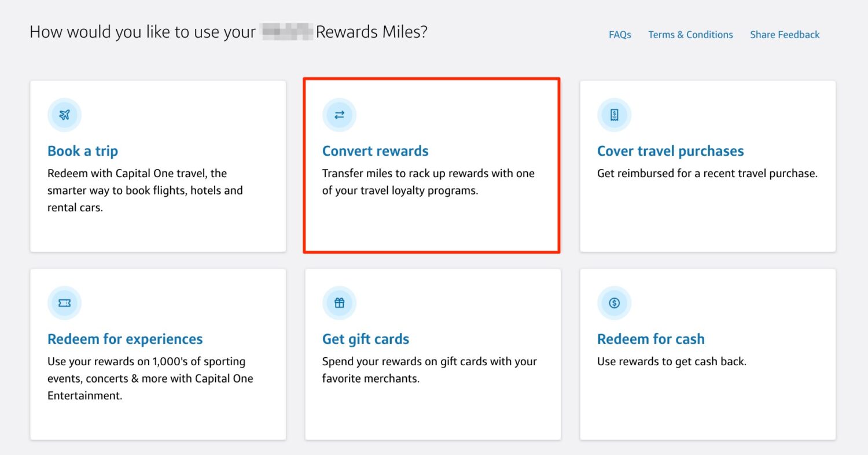This screenshot has height=455, width=868.
Task: Click the gift box icon for gift cards
Action: tap(339, 303)
